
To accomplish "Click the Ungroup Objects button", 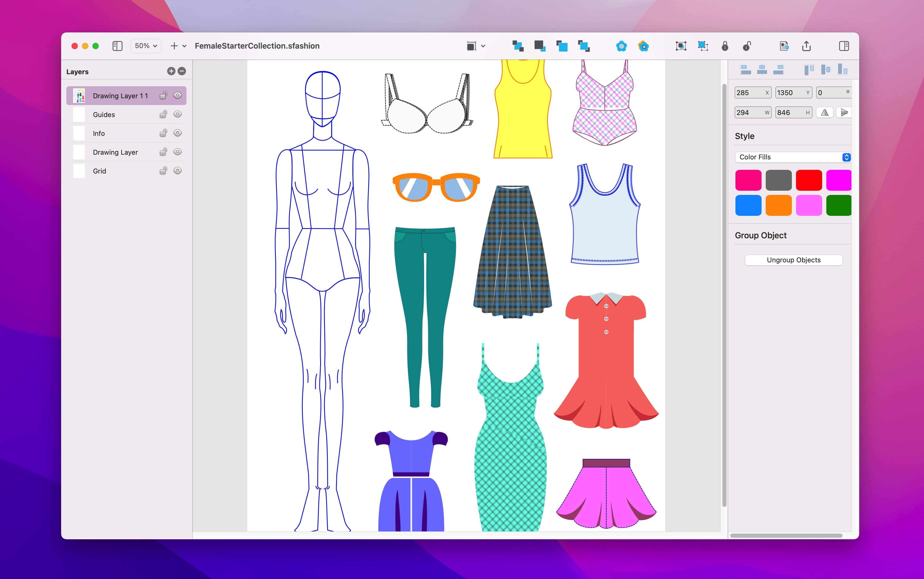I will tap(793, 260).
